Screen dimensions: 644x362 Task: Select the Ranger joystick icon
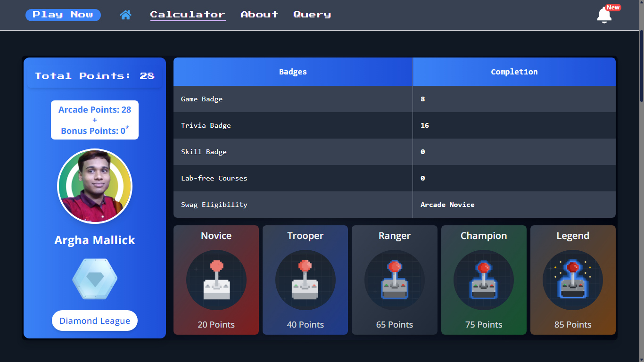point(394,280)
